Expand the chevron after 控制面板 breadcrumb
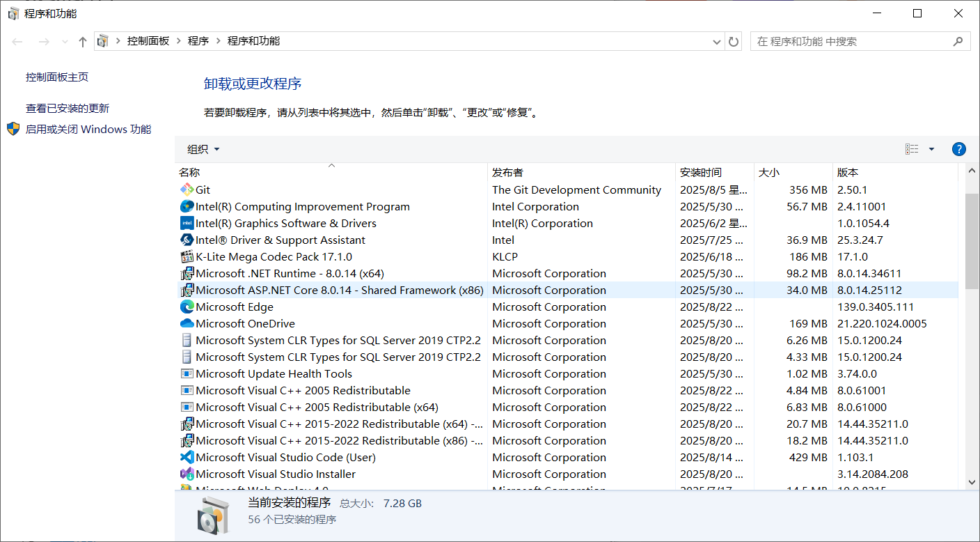The width and height of the screenshot is (980, 542). click(x=178, y=41)
